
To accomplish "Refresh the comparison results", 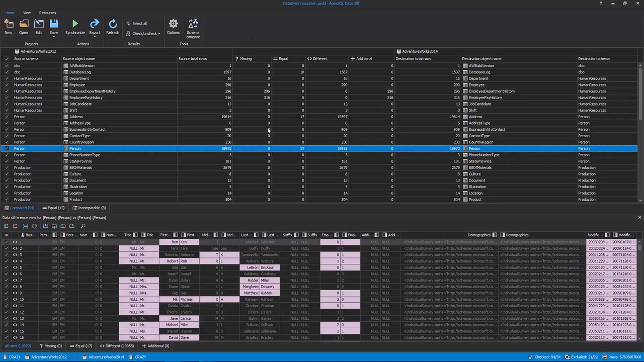I will tap(112, 26).
